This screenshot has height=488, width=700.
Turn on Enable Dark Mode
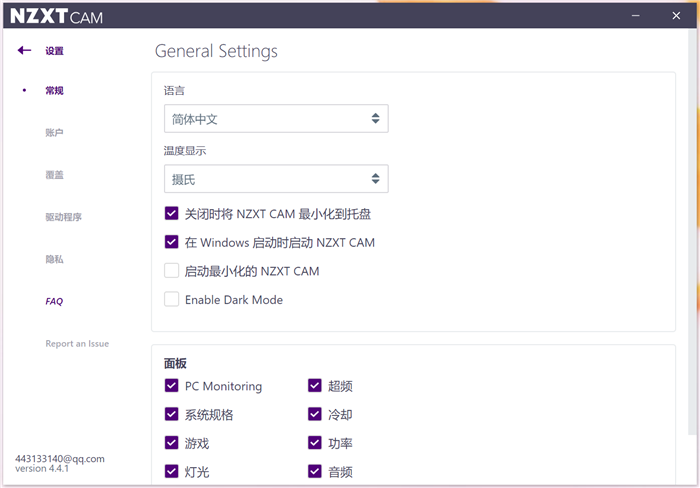pos(172,300)
